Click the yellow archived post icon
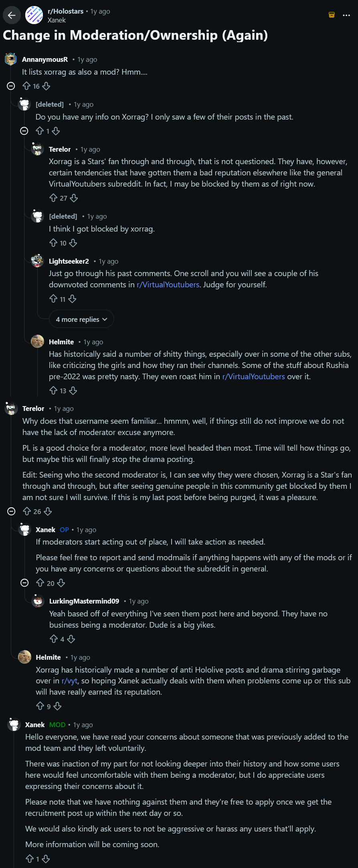 [x=332, y=15]
